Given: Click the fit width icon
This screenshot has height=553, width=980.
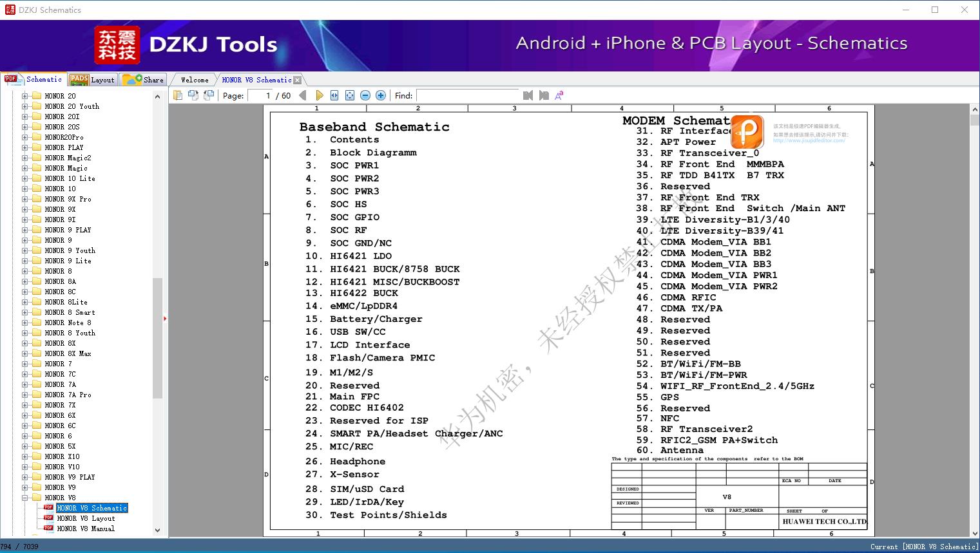Looking at the screenshot, I should coord(334,95).
